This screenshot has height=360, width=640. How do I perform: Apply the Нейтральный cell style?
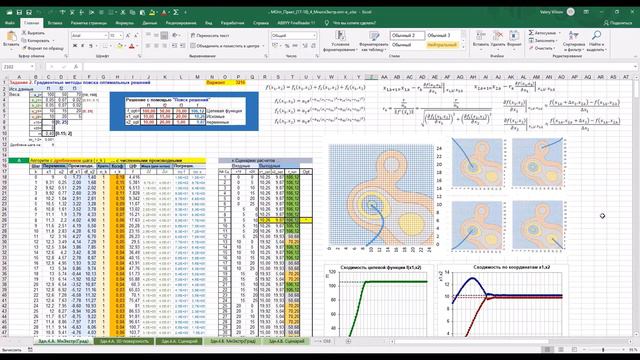click(442, 45)
